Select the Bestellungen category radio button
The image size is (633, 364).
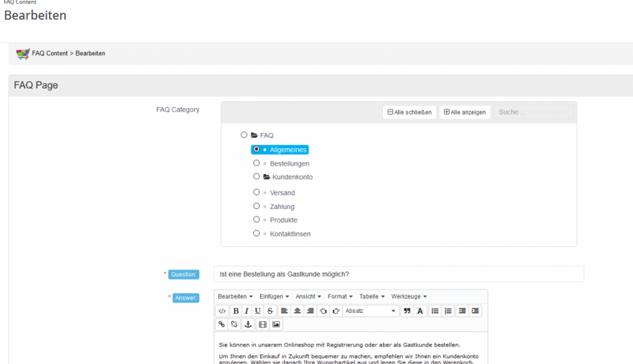pyautogui.click(x=256, y=163)
